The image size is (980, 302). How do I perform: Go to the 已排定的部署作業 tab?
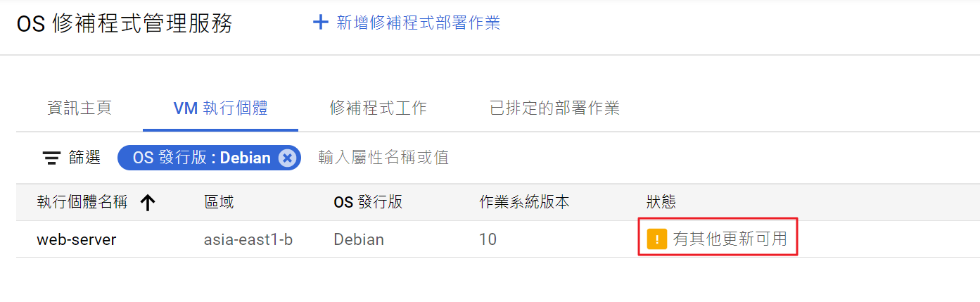[x=554, y=108]
